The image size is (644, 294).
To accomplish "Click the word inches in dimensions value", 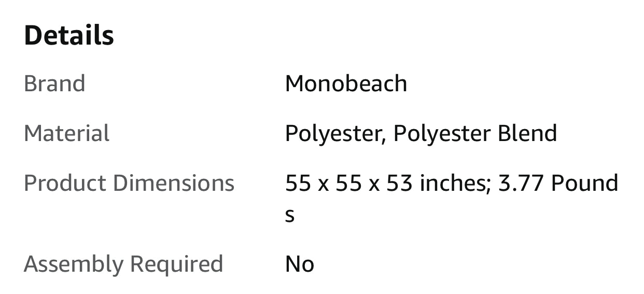I will point(451,183).
